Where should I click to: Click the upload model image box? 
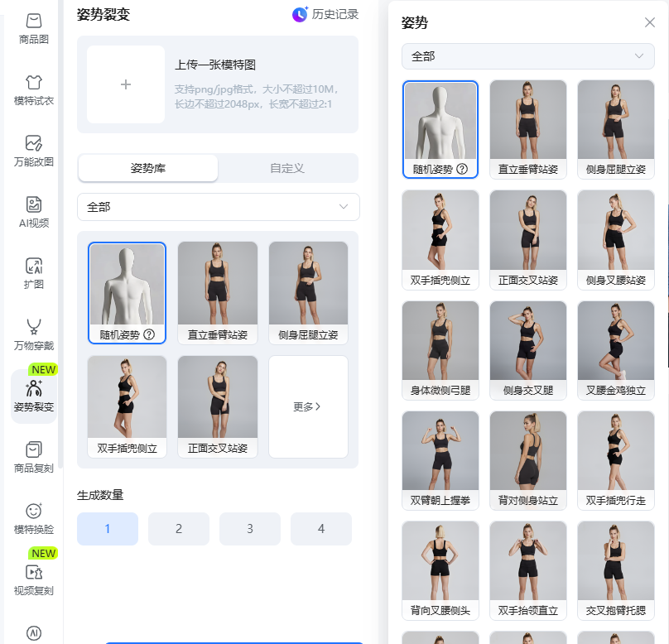click(x=126, y=84)
